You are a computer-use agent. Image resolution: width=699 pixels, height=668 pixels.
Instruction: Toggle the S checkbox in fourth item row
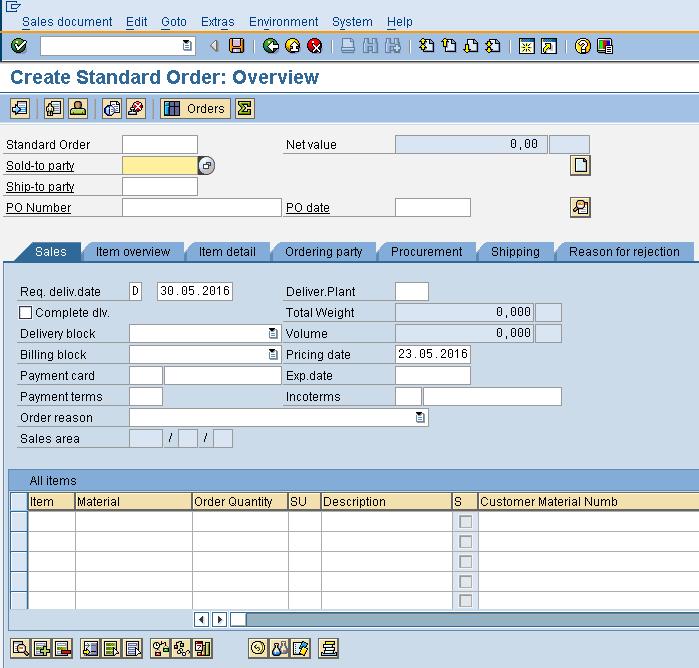click(465, 581)
